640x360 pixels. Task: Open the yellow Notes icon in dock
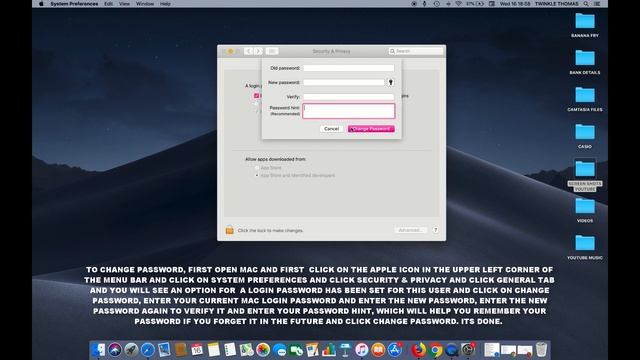[x=213, y=350]
